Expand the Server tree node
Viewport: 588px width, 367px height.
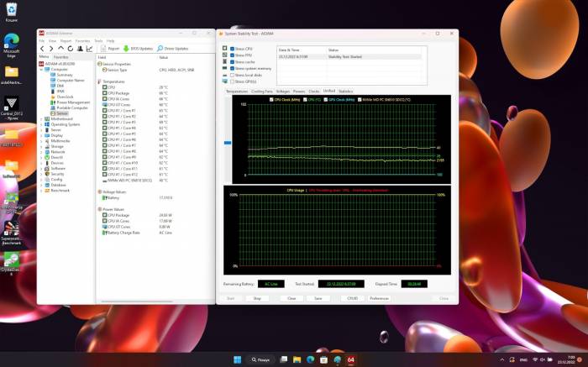click(x=41, y=130)
